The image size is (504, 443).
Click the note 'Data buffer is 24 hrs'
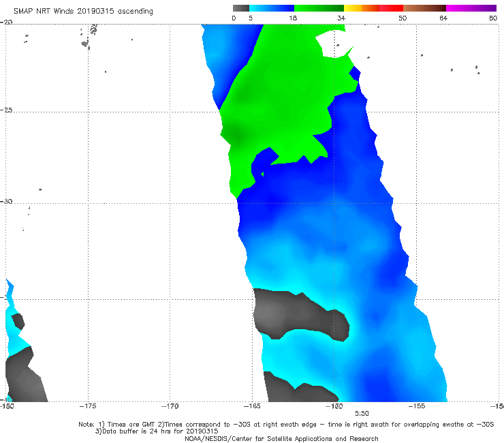[157, 431]
